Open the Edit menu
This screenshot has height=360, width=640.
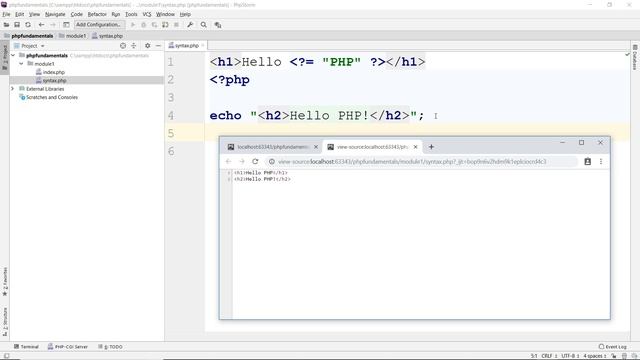click(x=20, y=14)
